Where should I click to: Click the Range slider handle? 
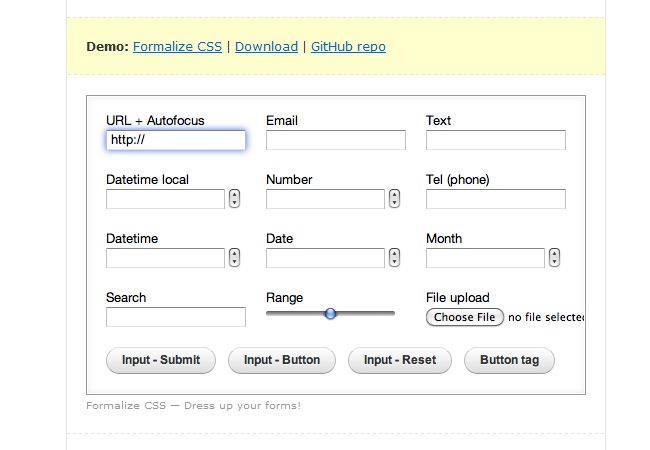point(330,314)
